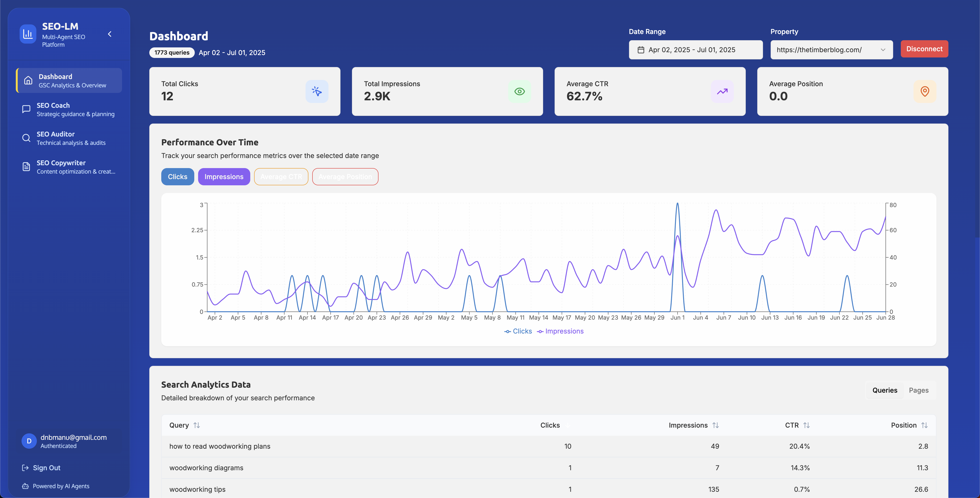The height and width of the screenshot is (498, 980).
Task: Select the Dashboard sidebar item
Action: pyautogui.click(x=69, y=81)
